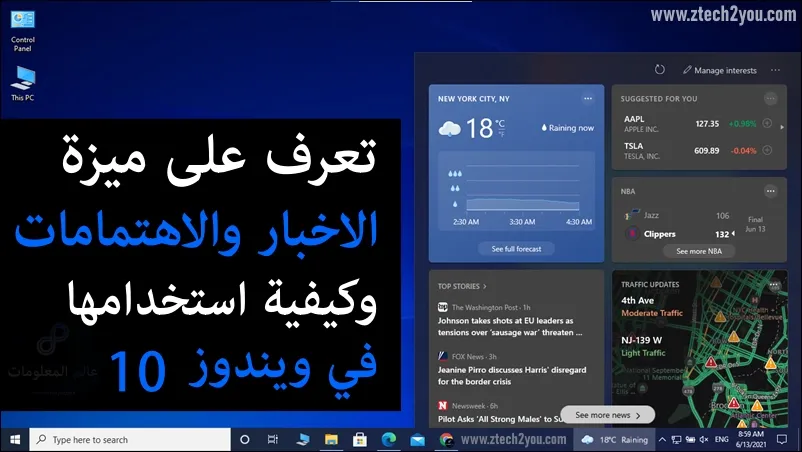Click the Raining now status
Viewport: 802px width, 452px height.
pos(567,128)
